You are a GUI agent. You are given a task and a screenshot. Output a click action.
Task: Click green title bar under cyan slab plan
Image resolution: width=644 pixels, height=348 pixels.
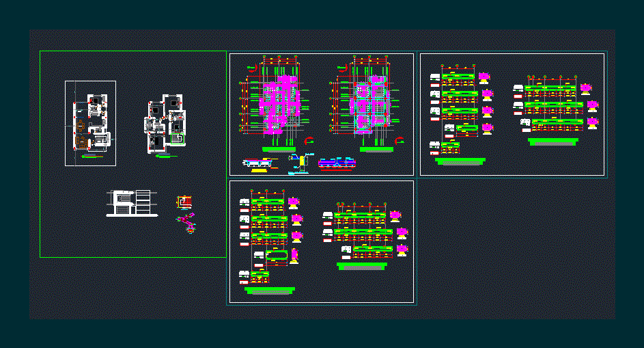click(x=376, y=149)
